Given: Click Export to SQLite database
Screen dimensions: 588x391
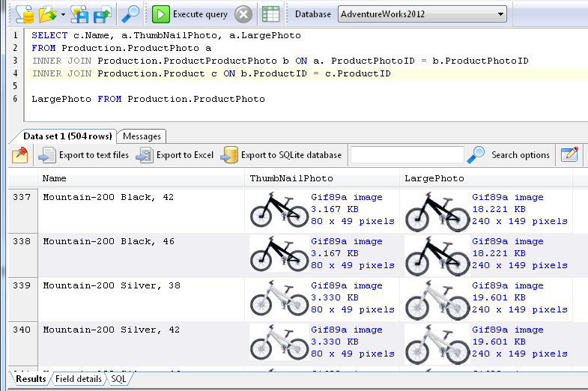Looking at the screenshot, I should [x=282, y=155].
